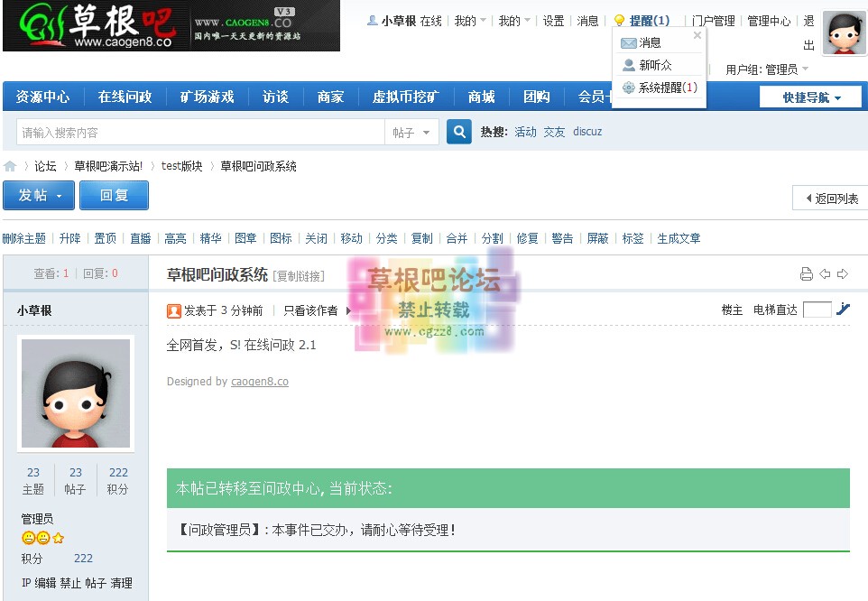Click a smiley icon under 管理员 section
Screen dimensions: 868x601
[28, 538]
